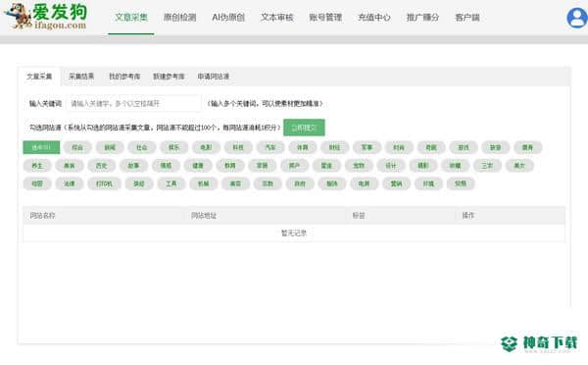The image size is (588, 365).
Task: Open the user account avatar icon
Action: [x=577, y=18]
